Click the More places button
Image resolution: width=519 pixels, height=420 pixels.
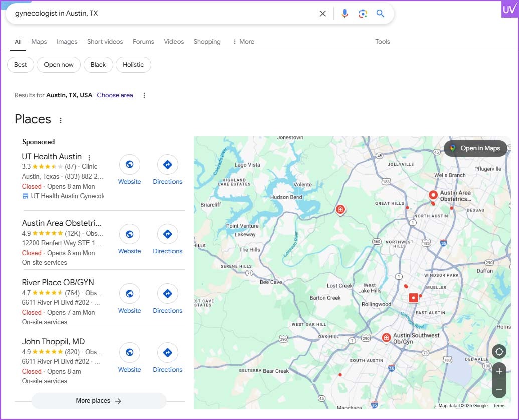click(99, 401)
